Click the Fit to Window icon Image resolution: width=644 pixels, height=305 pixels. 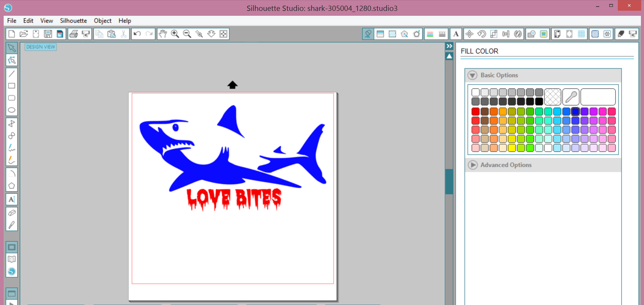click(223, 34)
